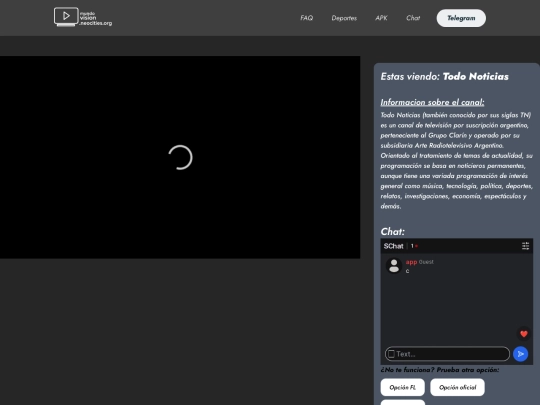Send chat message with blue arrow button

click(520, 354)
